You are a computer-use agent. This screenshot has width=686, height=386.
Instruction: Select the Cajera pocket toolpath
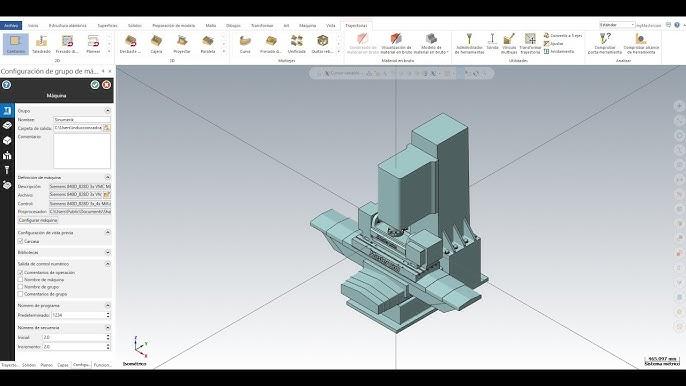click(x=156, y=44)
